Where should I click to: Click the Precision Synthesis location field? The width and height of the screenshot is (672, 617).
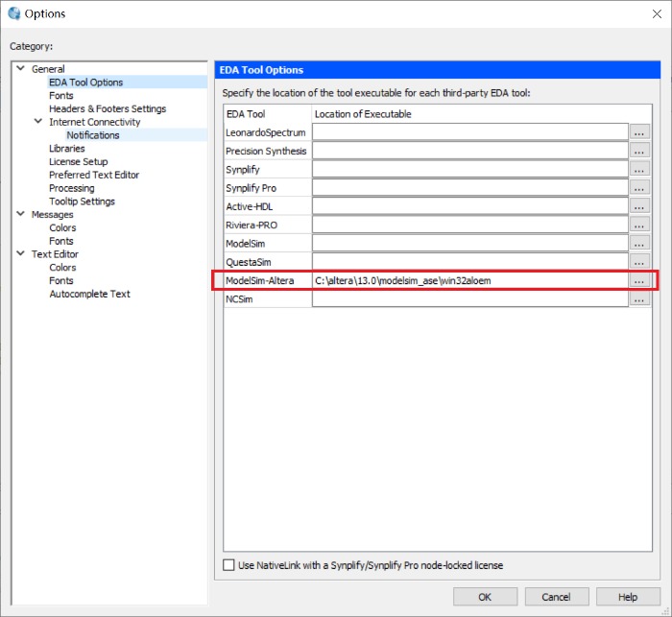pos(470,151)
